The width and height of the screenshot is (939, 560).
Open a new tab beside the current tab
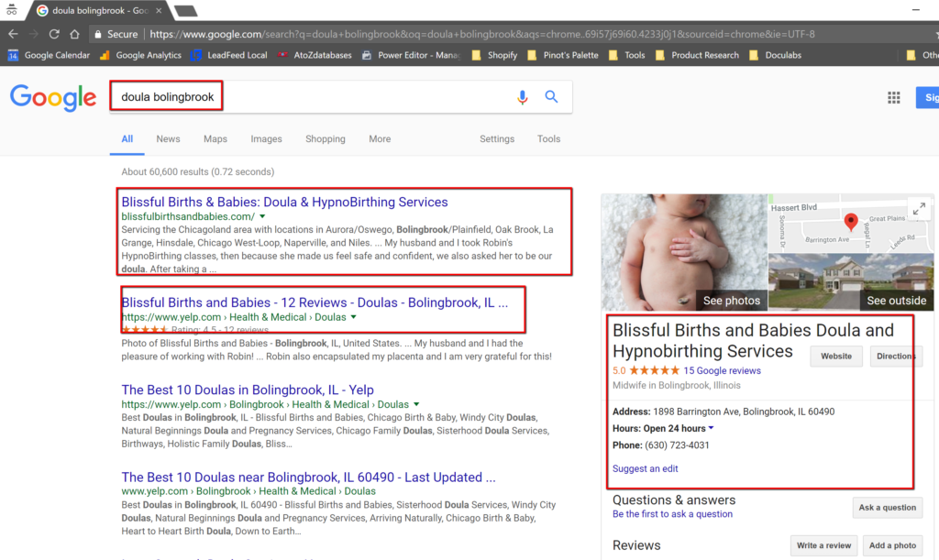[186, 11]
